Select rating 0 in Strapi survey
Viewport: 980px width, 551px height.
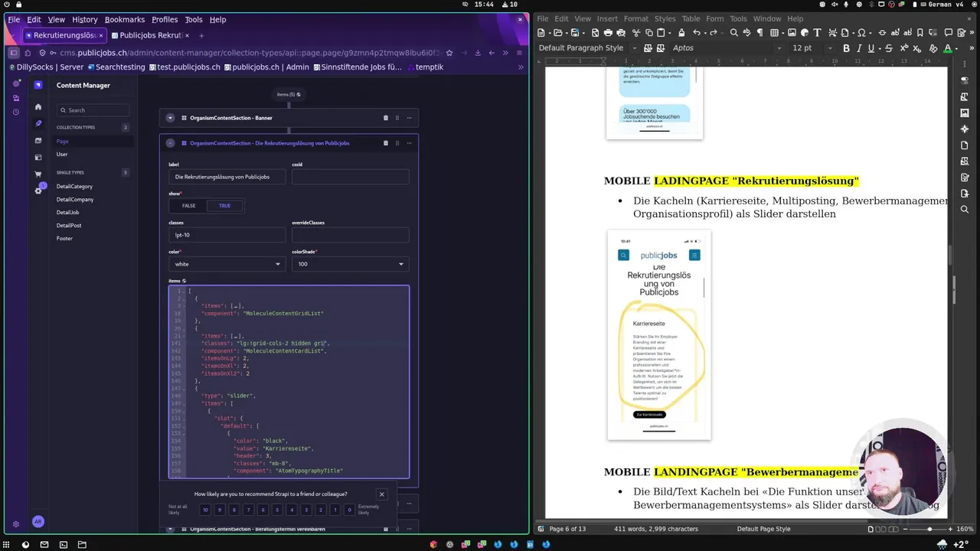(349, 510)
